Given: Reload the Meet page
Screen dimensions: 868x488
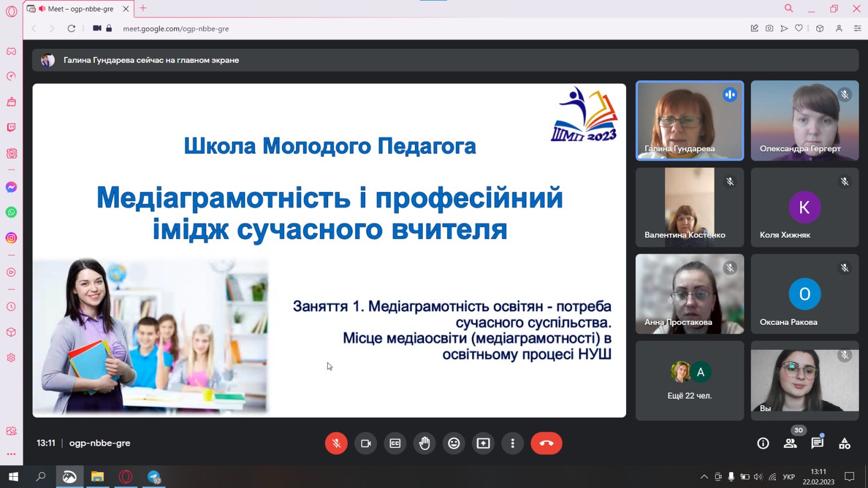Looking at the screenshot, I should point(71,28).
